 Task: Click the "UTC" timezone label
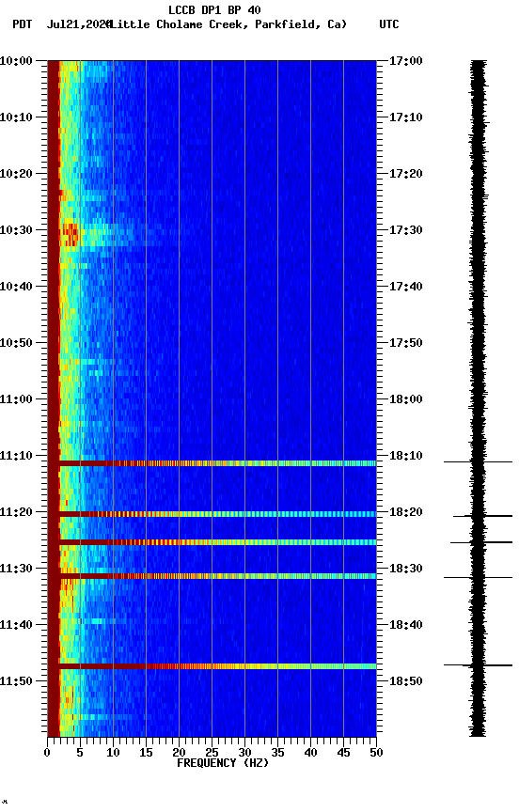pos(389,24)
